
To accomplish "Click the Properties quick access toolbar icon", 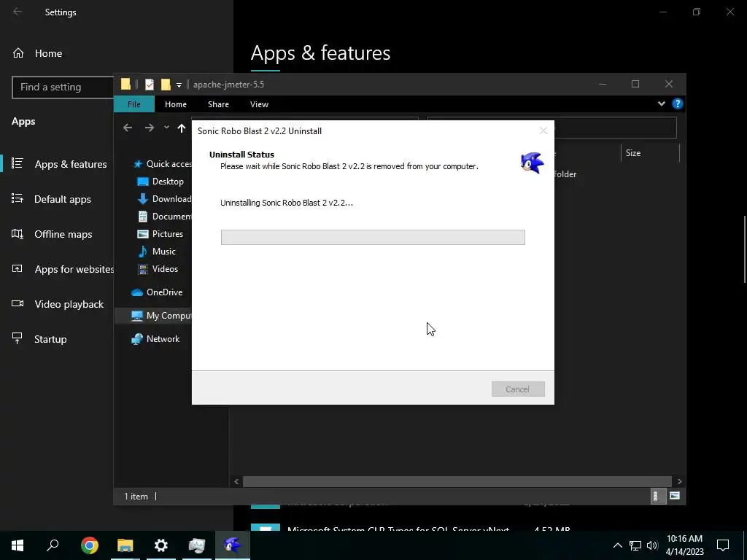I will point(149,85).
